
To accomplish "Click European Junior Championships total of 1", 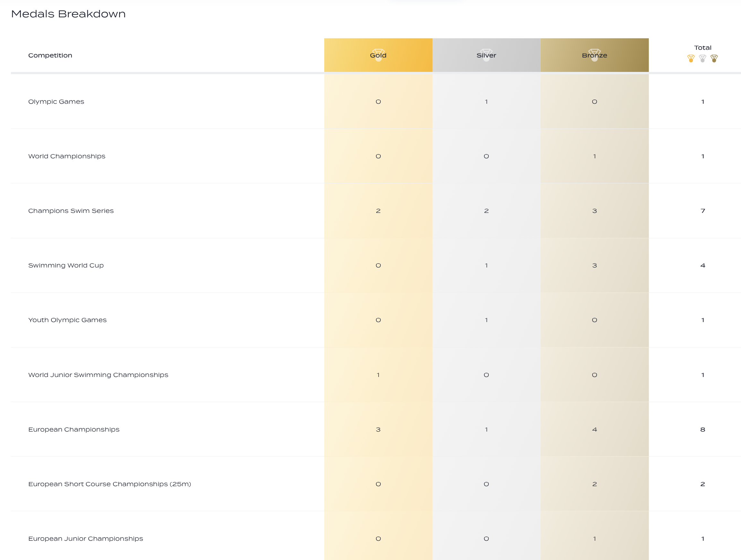I will tap(703, 538).
